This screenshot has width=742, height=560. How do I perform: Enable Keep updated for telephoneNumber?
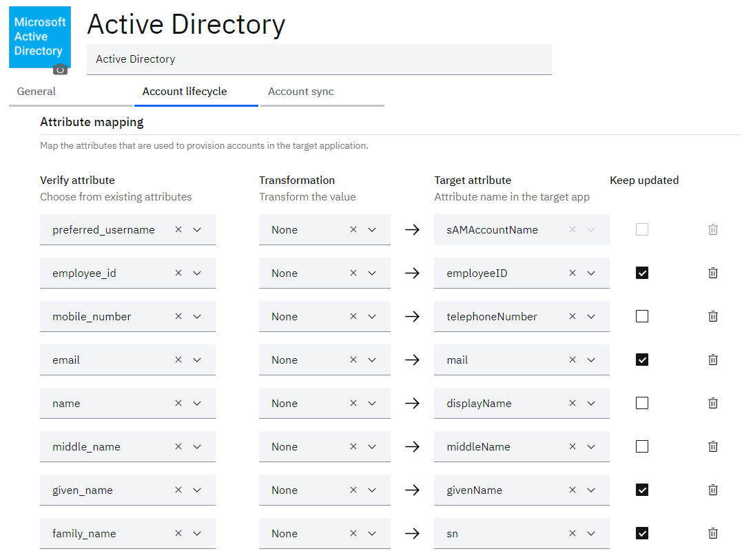click(642, 316)
